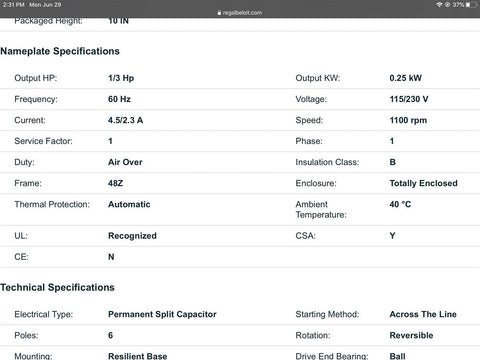Tap the Insulation Class B value
This screenshot has height=360, width=480.
[x=393, y=162]
